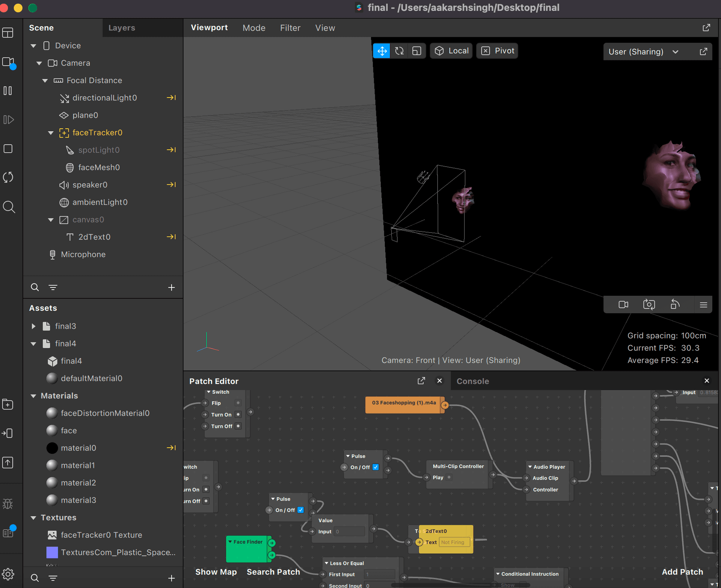Click the upload/publish icon in sidebar

(8, 462)
